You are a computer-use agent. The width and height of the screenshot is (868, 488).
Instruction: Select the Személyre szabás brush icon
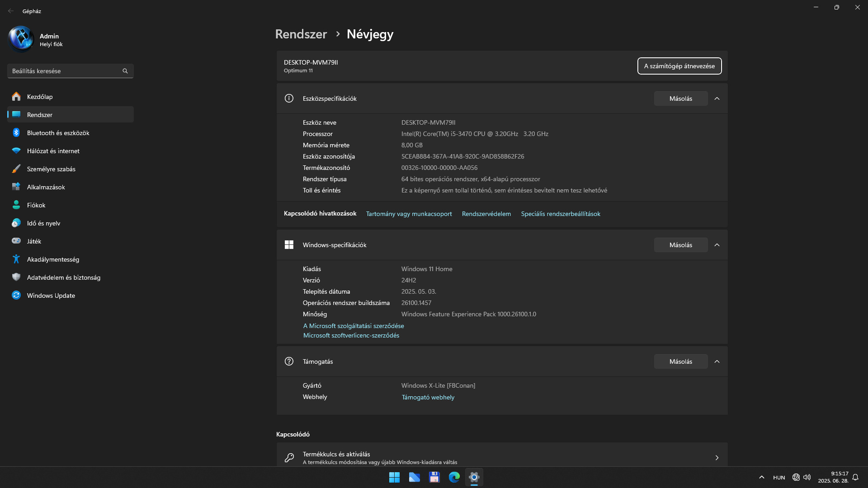point(16,169)
